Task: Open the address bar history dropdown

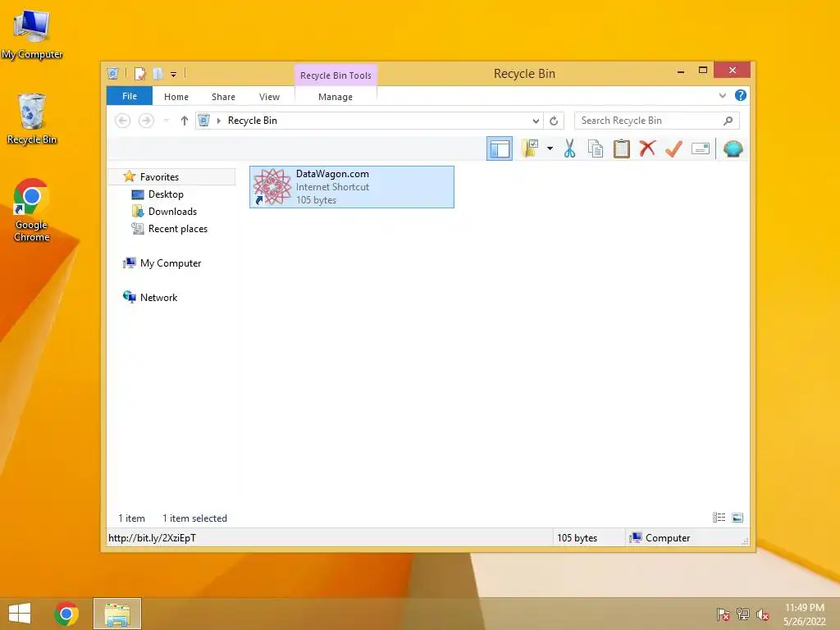Action: coord(535,121)
